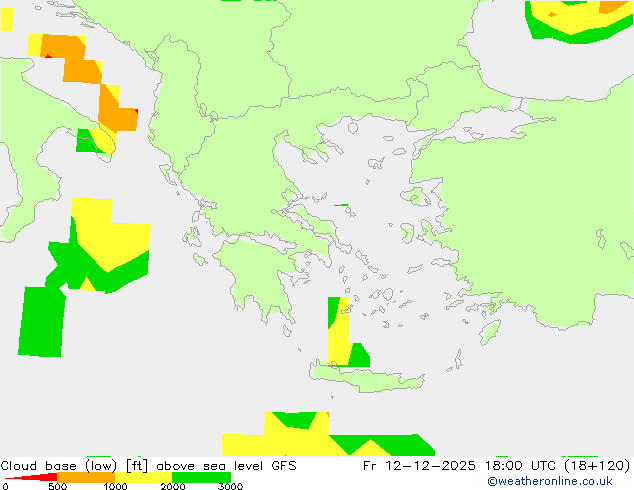634x490 pixels.
Task: Click the legend value '500'
Action: tap(57, 486)
